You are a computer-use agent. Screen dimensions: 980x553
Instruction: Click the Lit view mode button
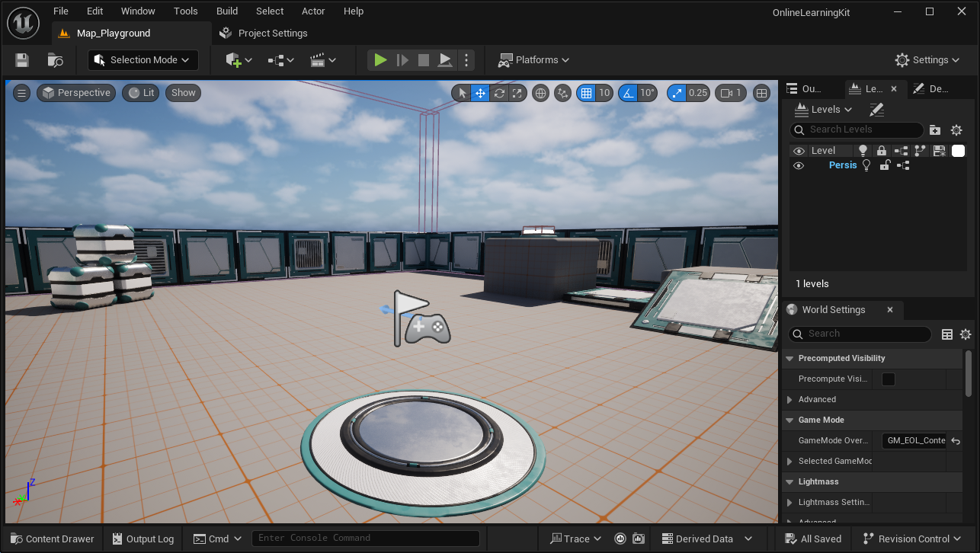click(141, 93)
